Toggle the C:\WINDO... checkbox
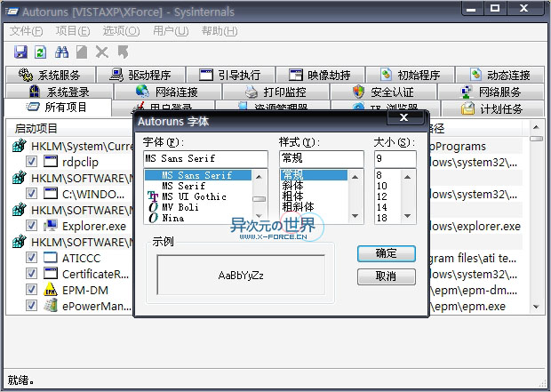The width and height of the screenshot is (551, 392). [31, 194]
